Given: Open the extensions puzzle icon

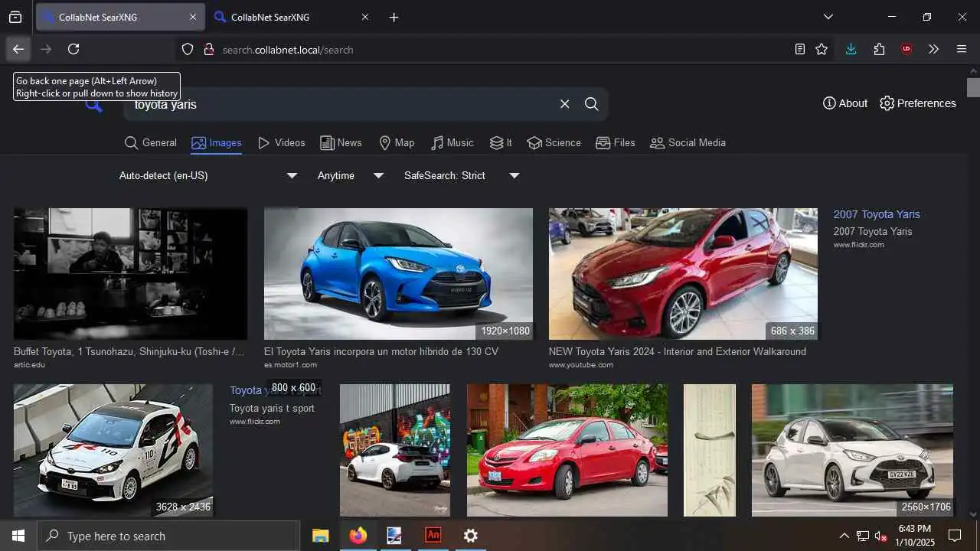Looking at the screenshot, I should (x=879, y=49).
